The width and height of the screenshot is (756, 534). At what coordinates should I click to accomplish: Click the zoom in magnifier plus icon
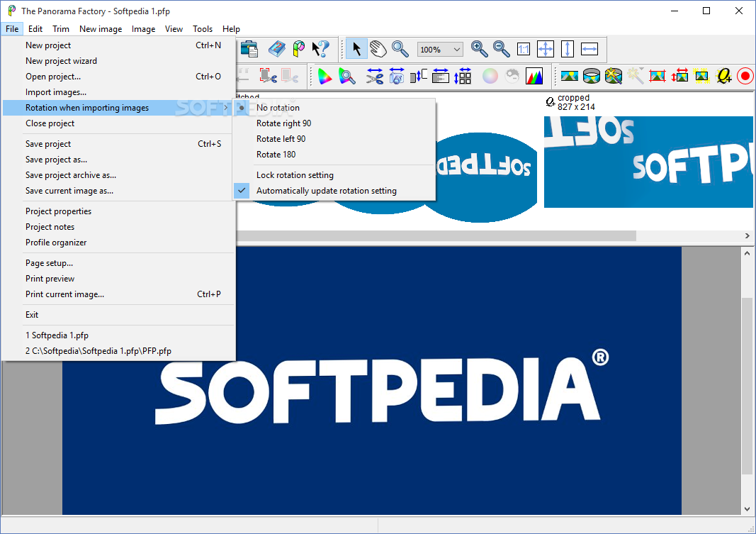[x=479, y=49]
